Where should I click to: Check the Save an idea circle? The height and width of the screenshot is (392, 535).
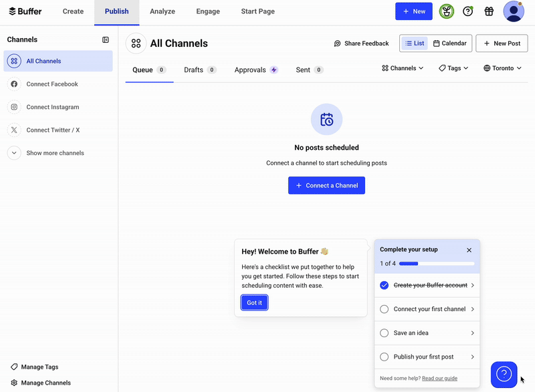click(384, 333)
